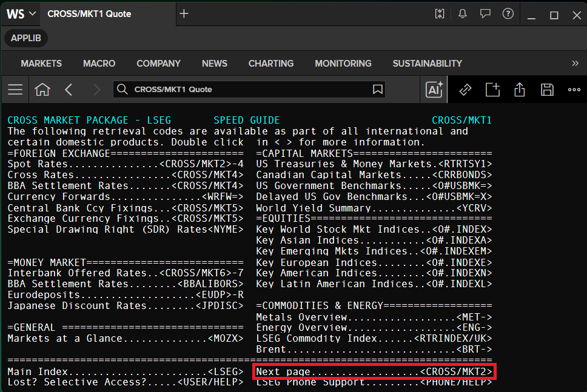The width and height of the screenshot is (587, 392).
Task: Open the chat message icon
Action: tap(485, 14)
